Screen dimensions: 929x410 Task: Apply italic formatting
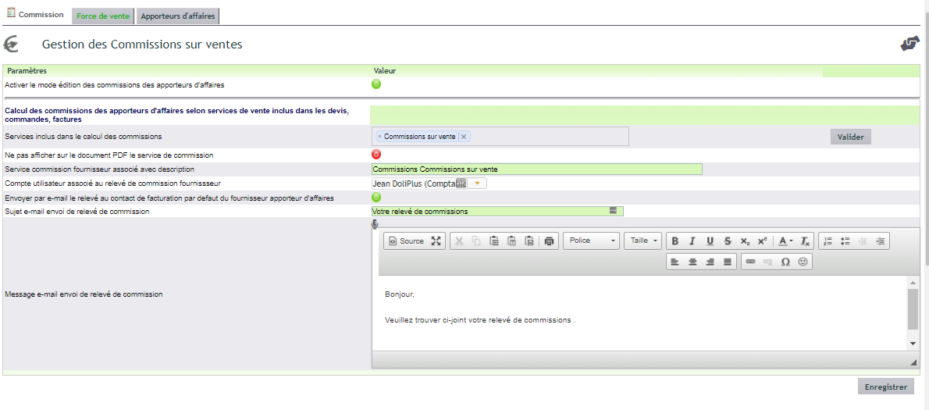point(691,241)
